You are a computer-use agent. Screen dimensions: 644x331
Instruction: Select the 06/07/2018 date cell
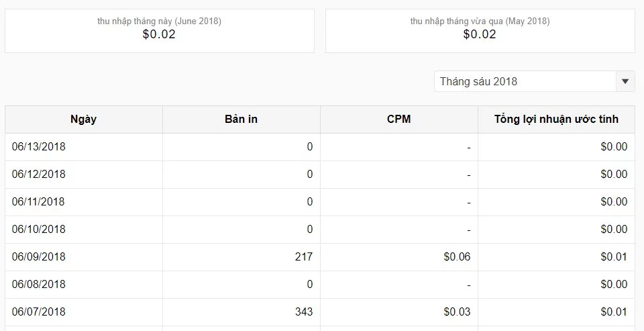click(x=39, y=312)
